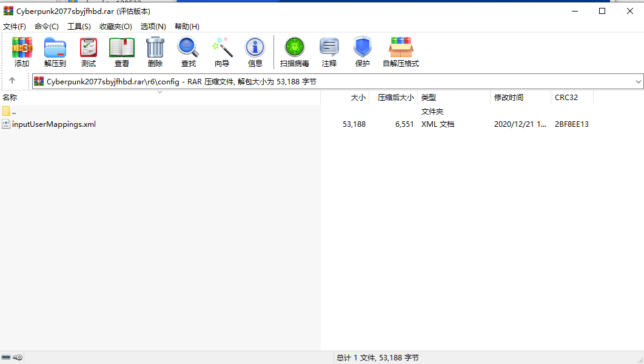Open the 帮助(H) menu
The image size is (644, 364).
click(x=187, y=26)
